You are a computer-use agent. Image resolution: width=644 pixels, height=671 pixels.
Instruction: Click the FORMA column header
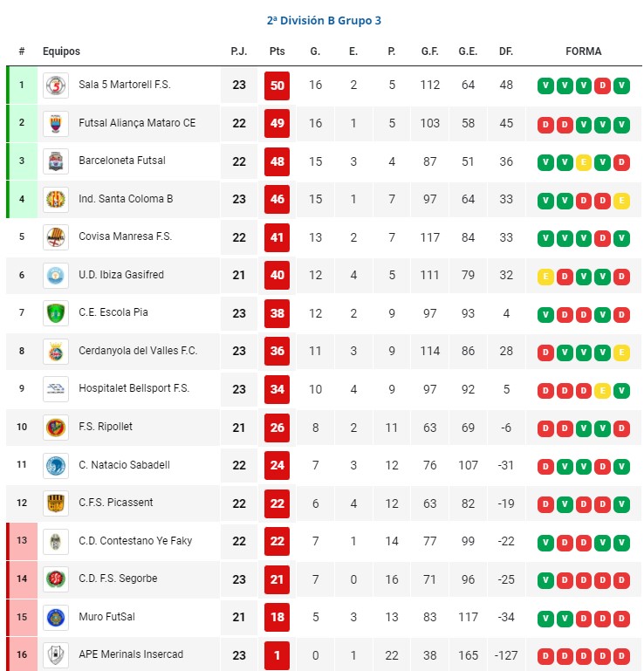tap(583, 51)
